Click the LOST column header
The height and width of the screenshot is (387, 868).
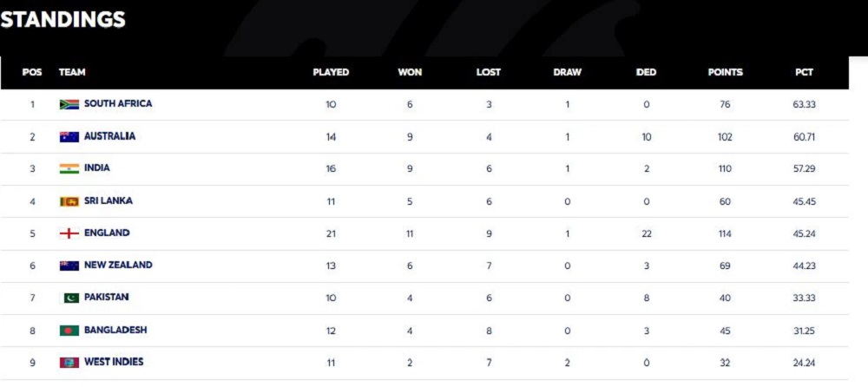[489, 72]
